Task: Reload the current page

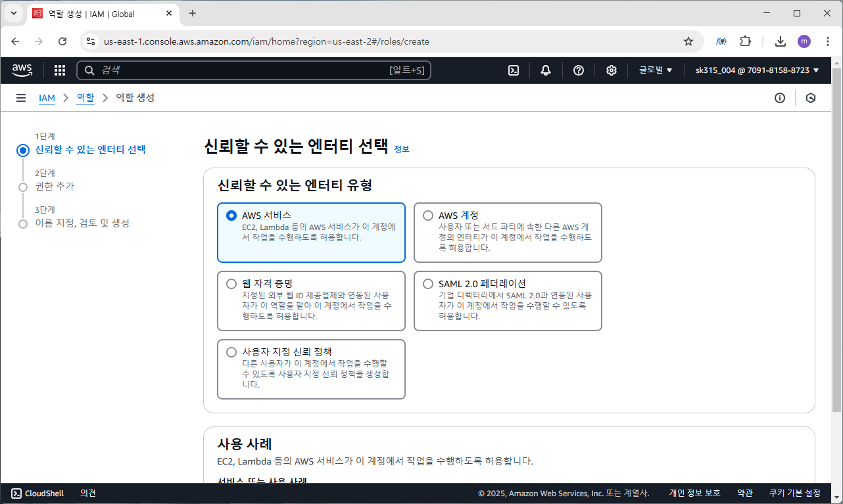Action: (x=62, y=41)
